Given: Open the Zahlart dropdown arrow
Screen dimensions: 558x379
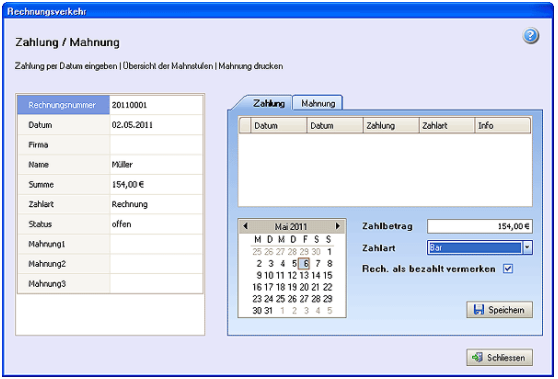Looking at the screenshot, I should point(527,247).
